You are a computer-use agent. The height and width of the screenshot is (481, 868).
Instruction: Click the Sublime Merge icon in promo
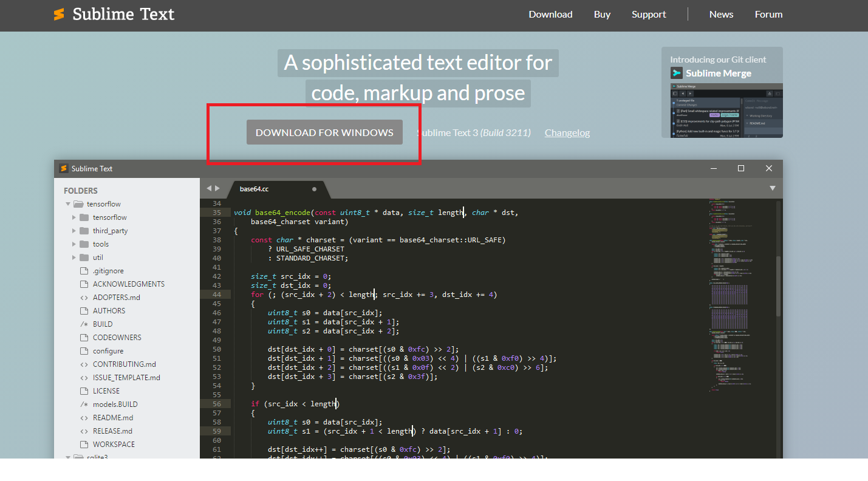(x=676, y=73)
